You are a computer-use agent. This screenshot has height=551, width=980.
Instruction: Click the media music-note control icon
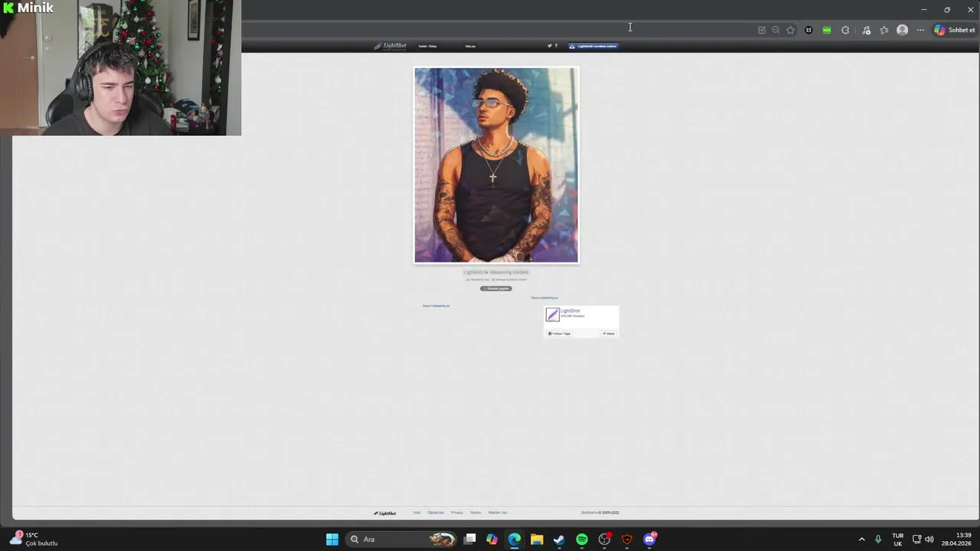866,30
